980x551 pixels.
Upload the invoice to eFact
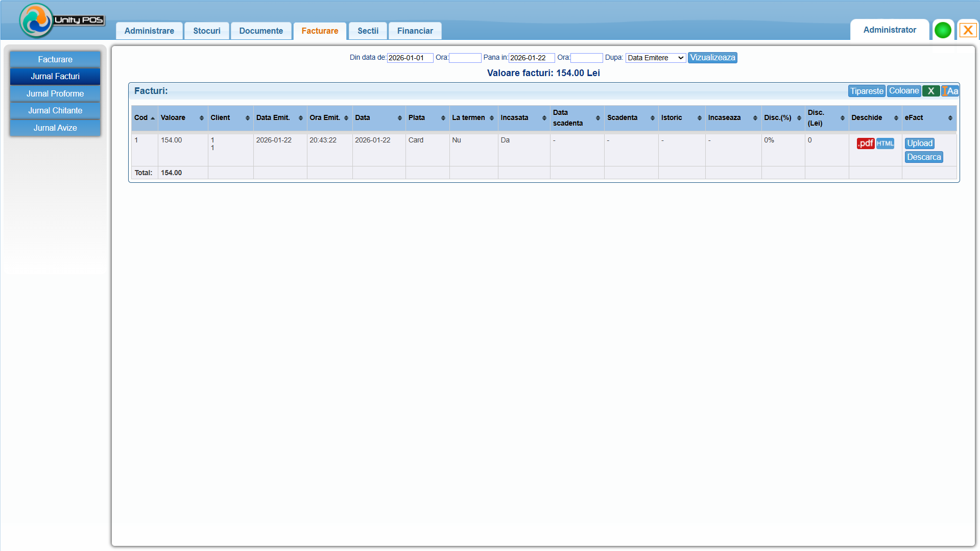(919, 143)
